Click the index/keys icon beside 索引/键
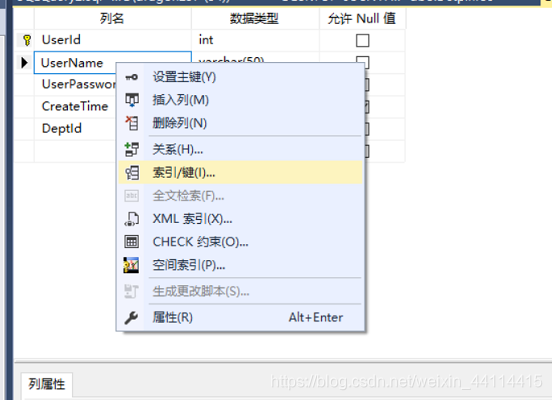552x400 pixels. click(132, 173)
